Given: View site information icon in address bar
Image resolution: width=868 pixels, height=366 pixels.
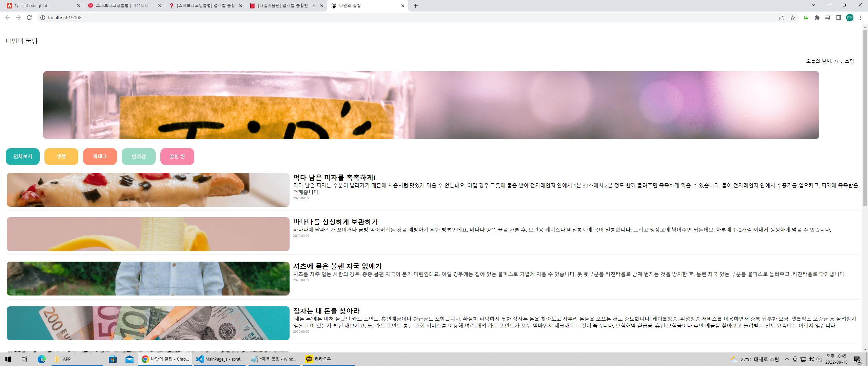Looking at the screenshot, I should click(x=43, y=18).
